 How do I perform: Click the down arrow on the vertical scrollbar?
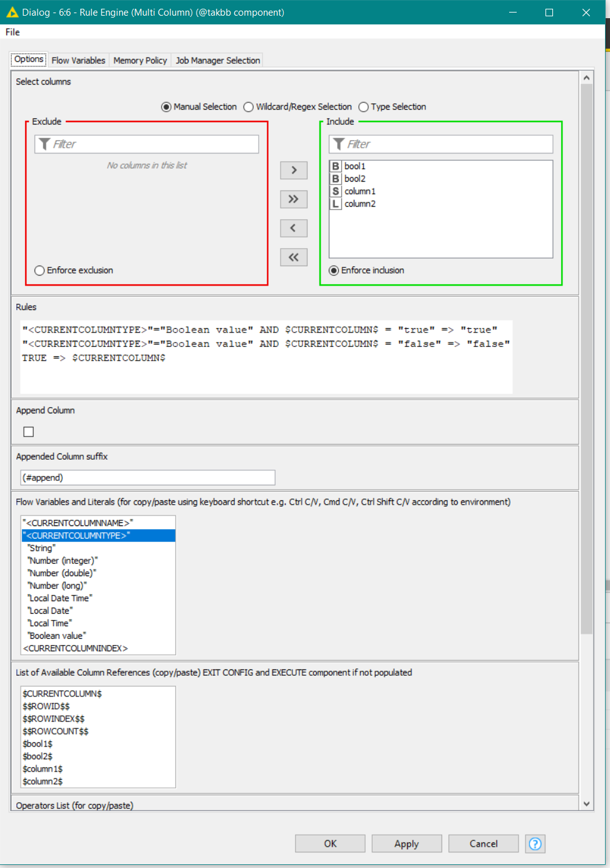click(x=587, y=803)
